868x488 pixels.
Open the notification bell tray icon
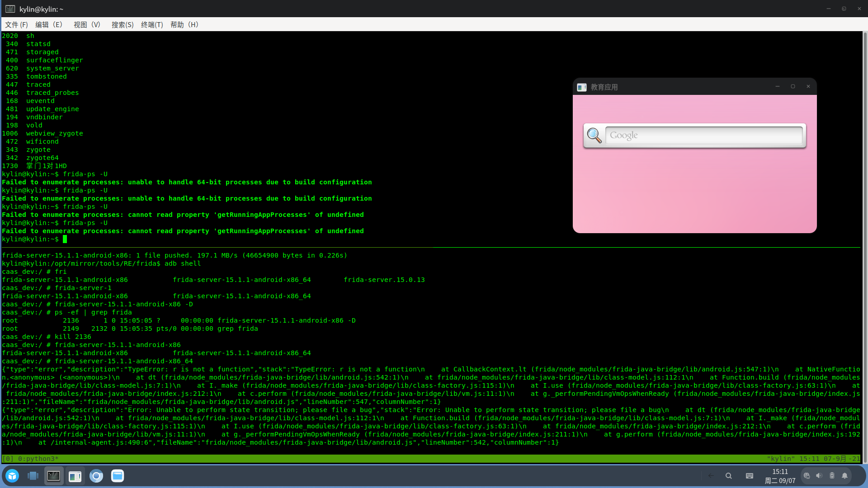844,476
